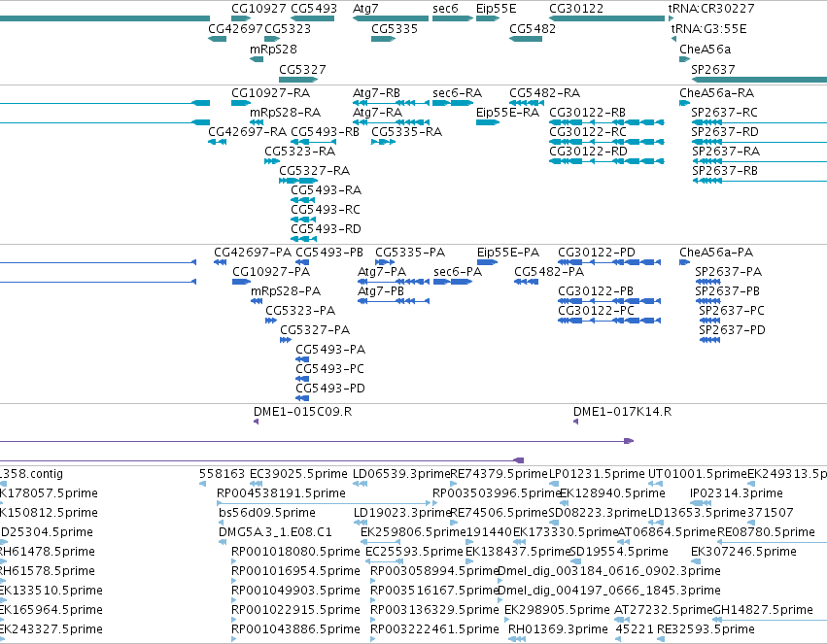827x644 pixels.
Task: Select the Atg7 gene feature label
Action: point(365,9)
